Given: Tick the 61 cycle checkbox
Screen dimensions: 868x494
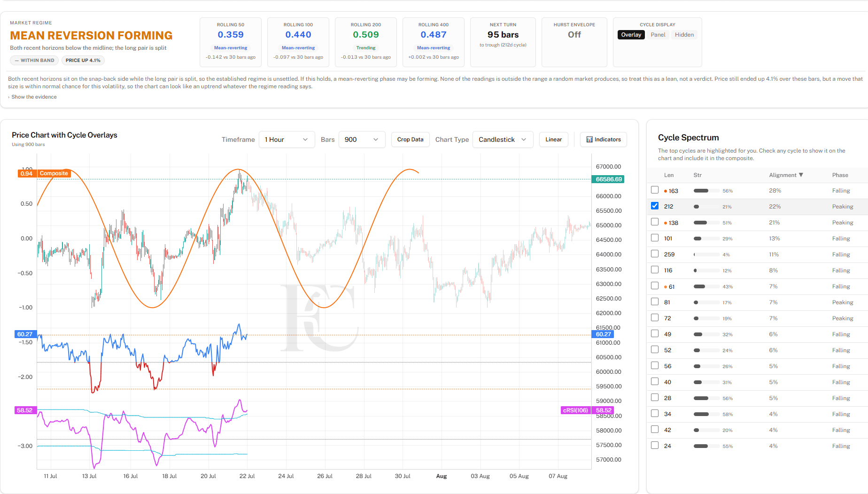Looking at the screenshot, I should (x=655, y=286).
